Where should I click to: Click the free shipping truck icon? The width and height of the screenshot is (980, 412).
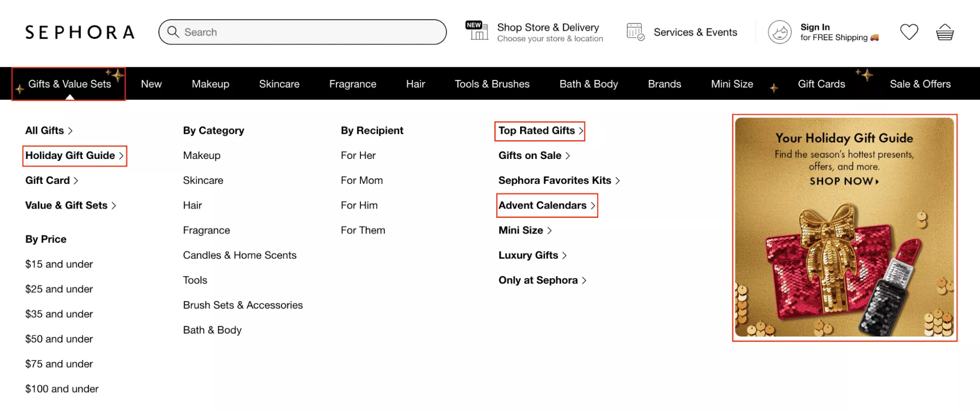pyautogui.click(x=875, y=38)
